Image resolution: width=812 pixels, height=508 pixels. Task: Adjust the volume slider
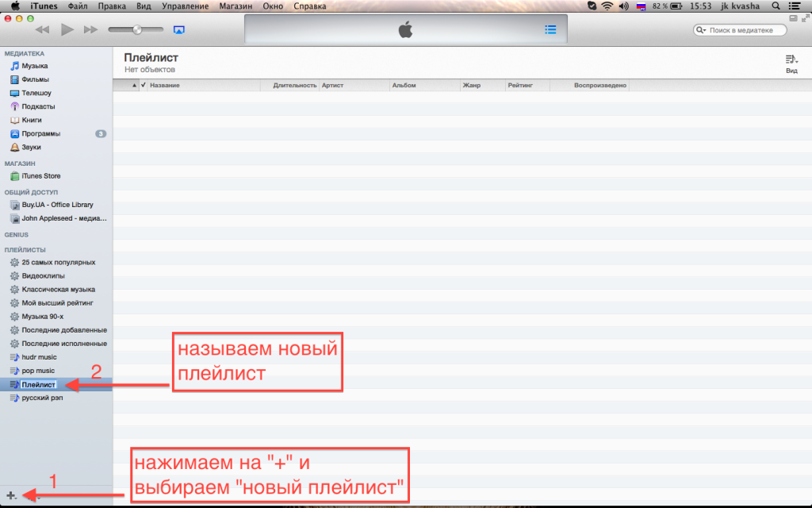coord(136,29)
